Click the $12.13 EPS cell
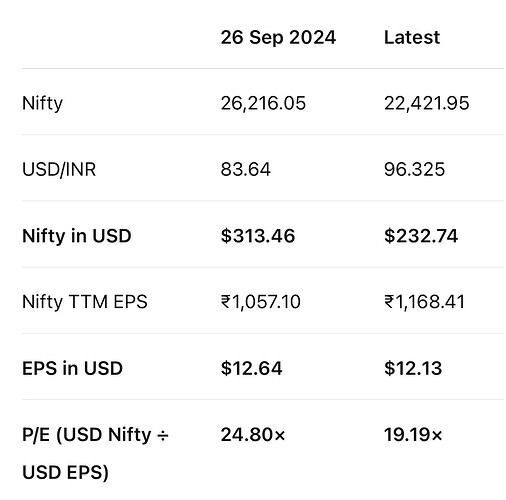 click(413, 368)
